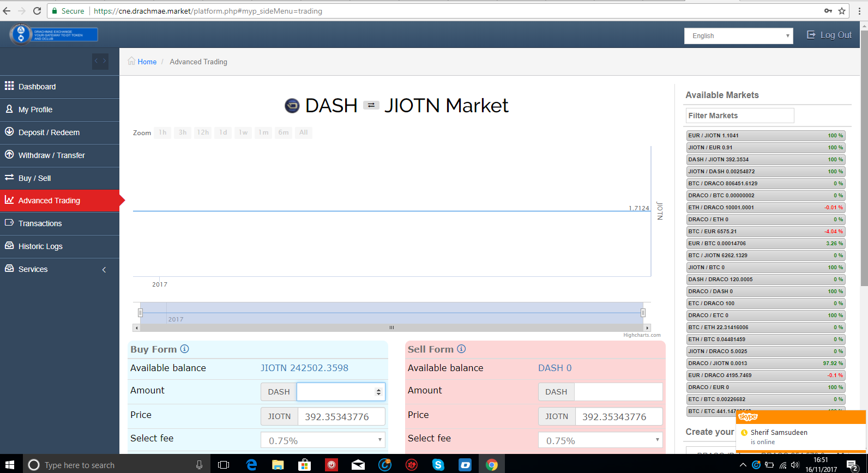
Task: Open Deposit / Redeem in the sidebar
Action: (59, 132)
